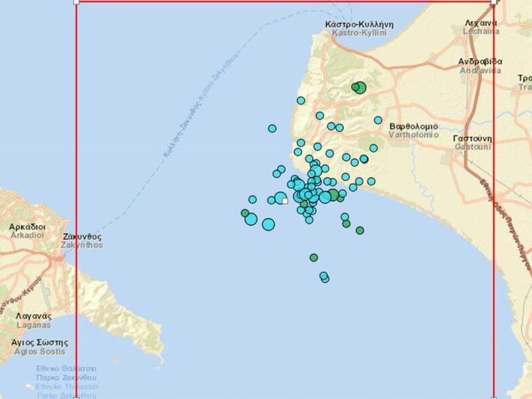Grab the top-left handle of red selection box
532x399 pixels.
click(75, 1)
